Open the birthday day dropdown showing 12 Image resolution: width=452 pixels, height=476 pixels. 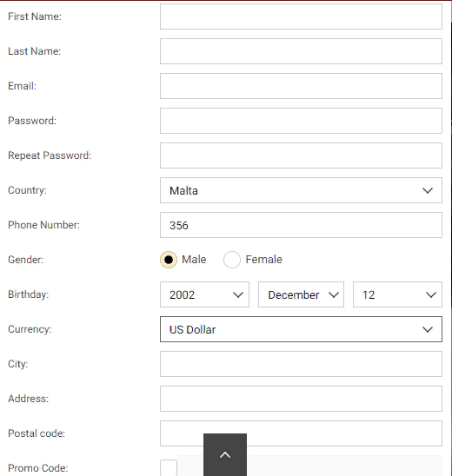[397, 294]
